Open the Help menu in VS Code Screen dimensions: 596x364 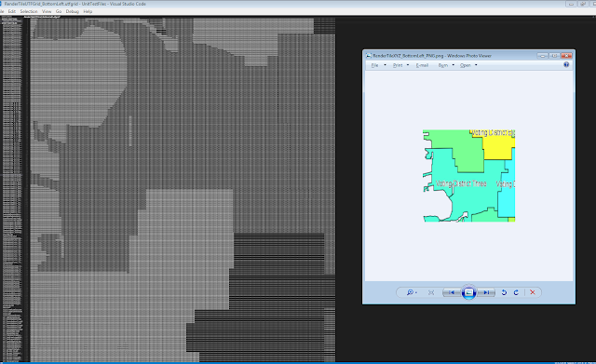pos(88,11)
